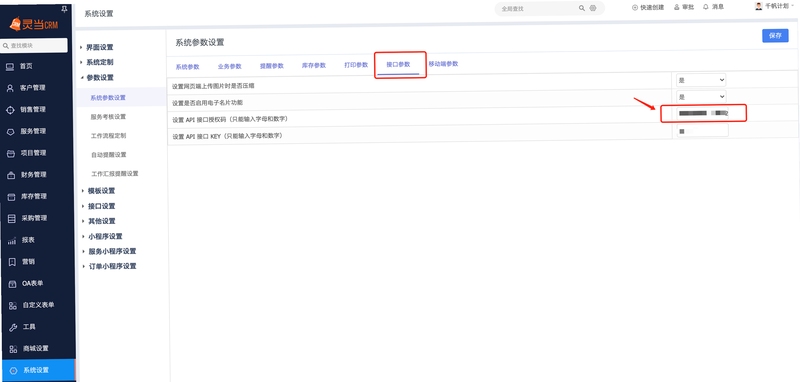Expand the 接口设置 tree node
This screenshot has height=382, width=800.
[x=83, y=207]
